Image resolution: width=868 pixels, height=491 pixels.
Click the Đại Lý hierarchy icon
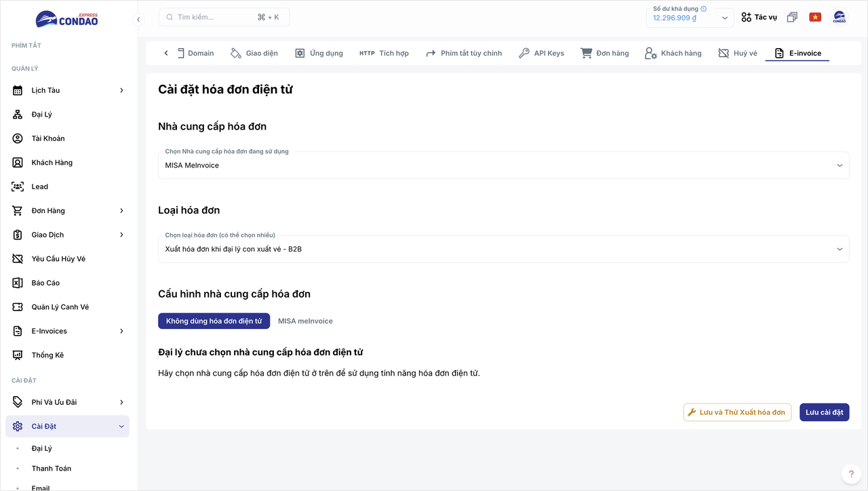point(18,115)
